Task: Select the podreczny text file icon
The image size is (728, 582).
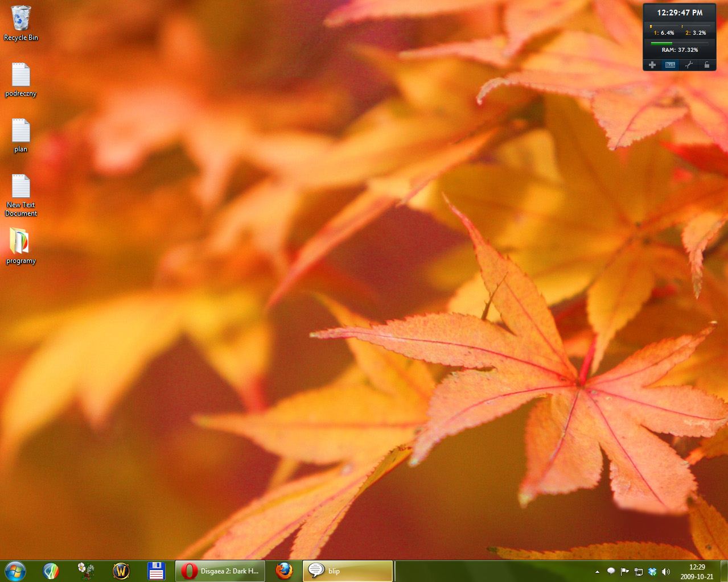Action: pos(20,75)
